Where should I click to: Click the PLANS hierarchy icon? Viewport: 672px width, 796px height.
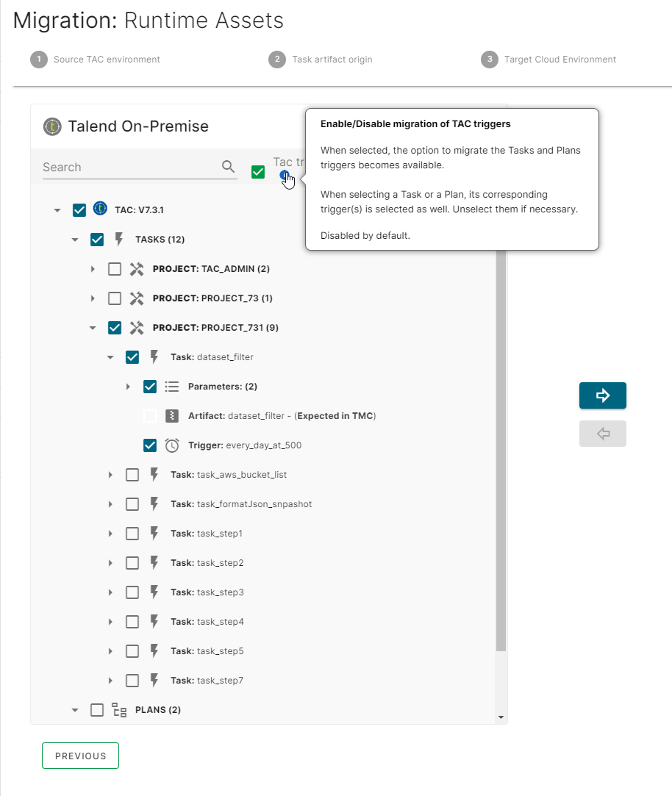tap(119, 710)
